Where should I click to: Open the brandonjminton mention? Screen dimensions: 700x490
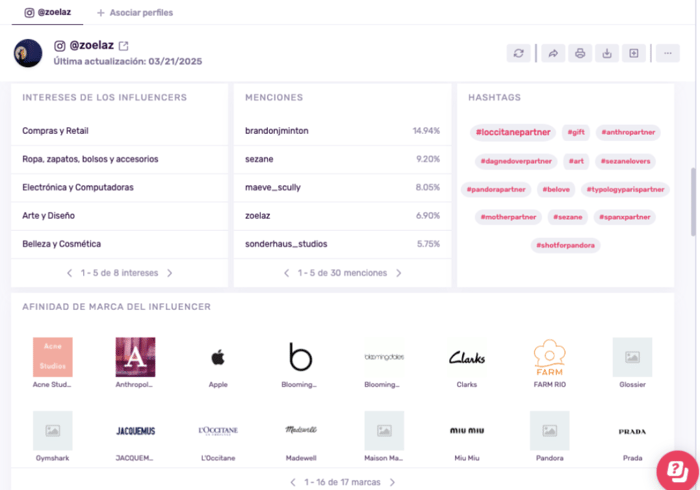click(275, 131)
